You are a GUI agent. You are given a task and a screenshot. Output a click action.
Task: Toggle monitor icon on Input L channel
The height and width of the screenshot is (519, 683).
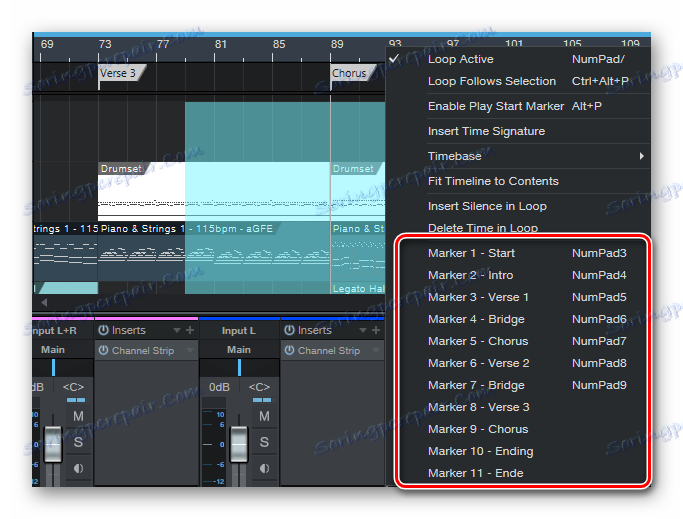click(264, 468)
